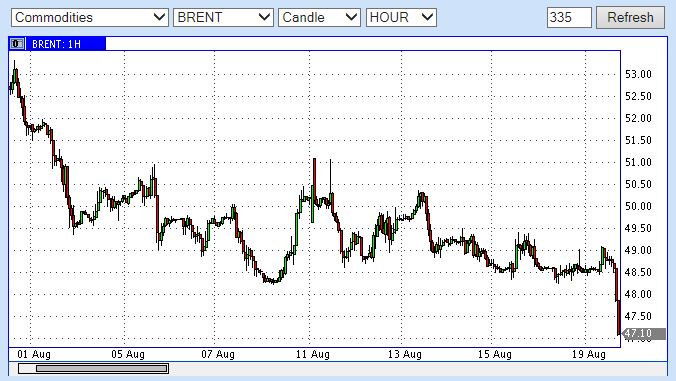676x381 pixels.
Task: Click the 07 Aug date label
Action: (218, 354)
